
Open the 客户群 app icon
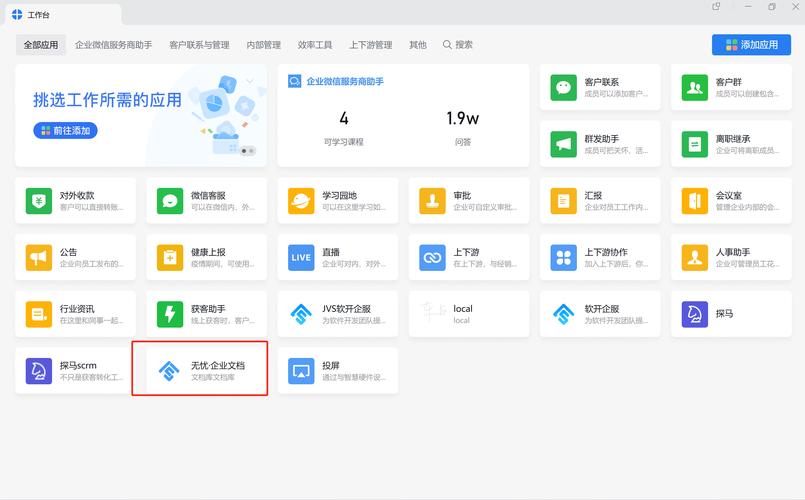click(x=695, y=87)
